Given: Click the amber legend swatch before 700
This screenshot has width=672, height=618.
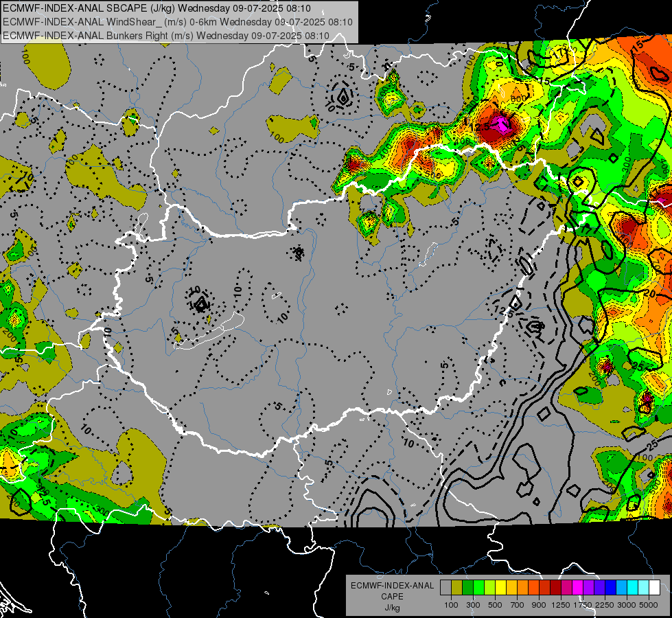Looking at the screenshot, I should pos(511,588).
